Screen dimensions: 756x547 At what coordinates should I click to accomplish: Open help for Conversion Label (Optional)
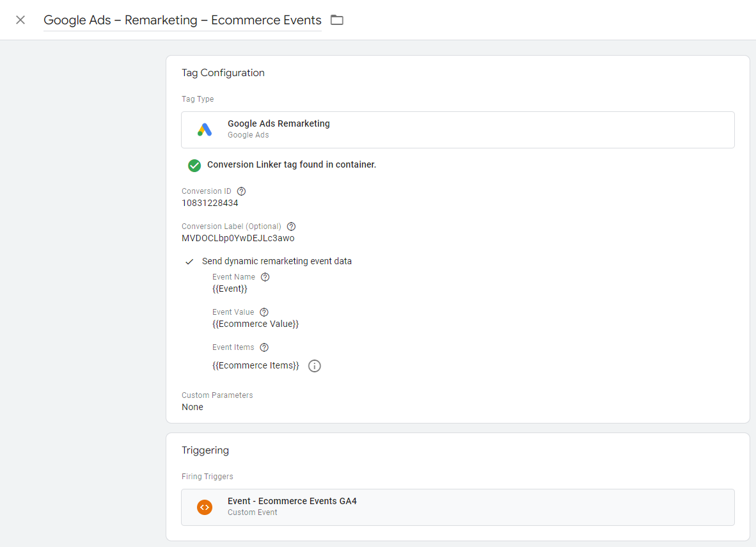coord(291,226)
